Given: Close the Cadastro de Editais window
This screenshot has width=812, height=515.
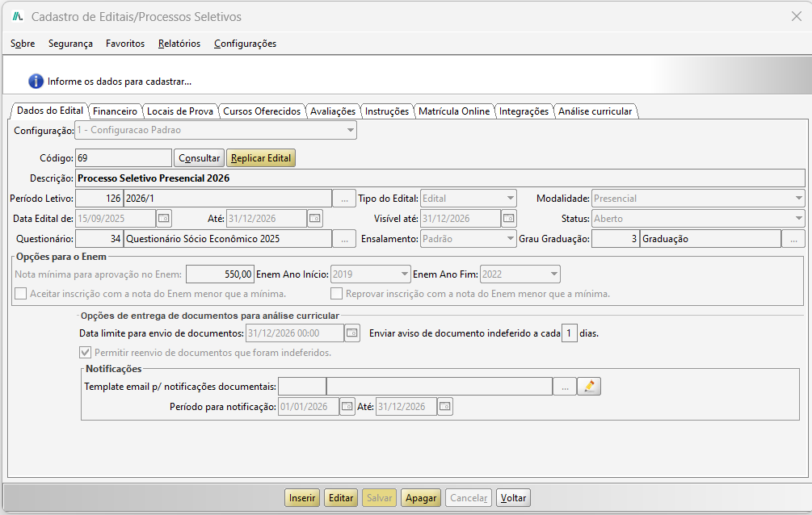Looking at the screenshot, I should point(797,17).
